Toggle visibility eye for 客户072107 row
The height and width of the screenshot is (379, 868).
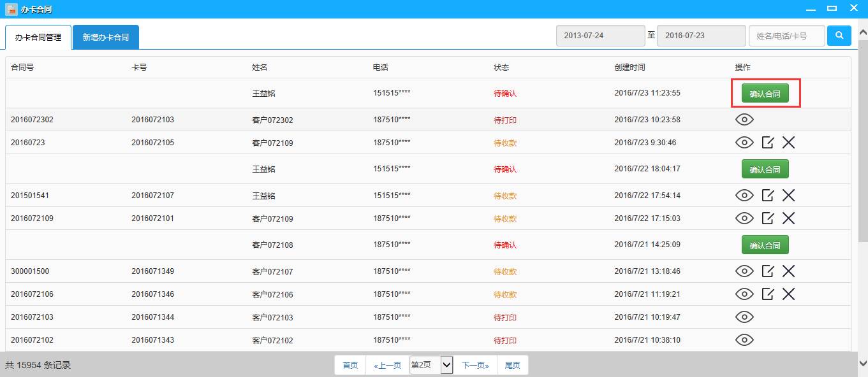coord(744,271)
